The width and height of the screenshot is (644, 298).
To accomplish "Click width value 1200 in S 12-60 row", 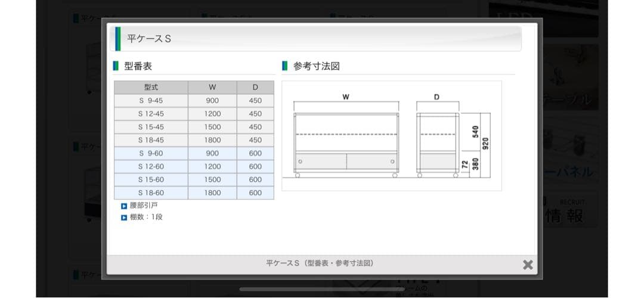I will point(212,166).
